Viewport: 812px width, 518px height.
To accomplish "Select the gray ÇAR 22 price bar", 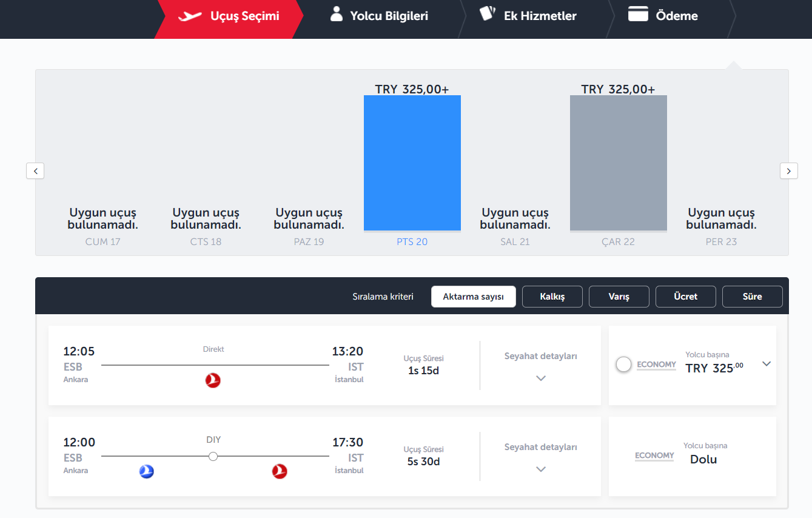I will tap(618, 163).
